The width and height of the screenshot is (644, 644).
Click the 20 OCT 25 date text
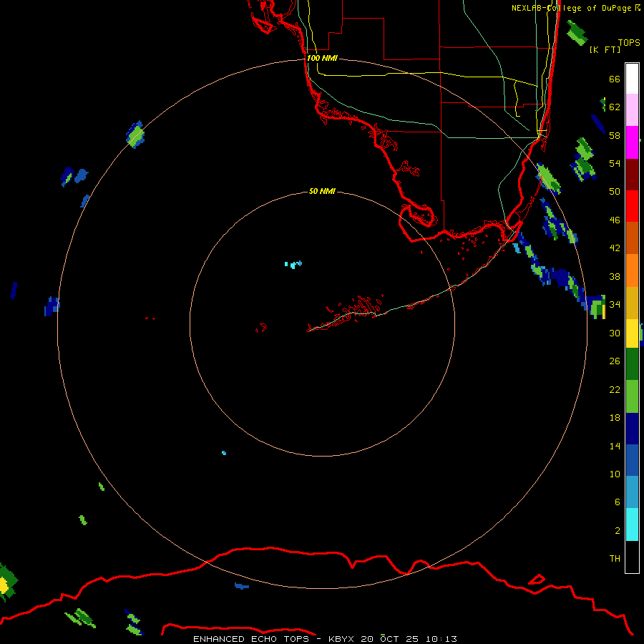(390, 639)
